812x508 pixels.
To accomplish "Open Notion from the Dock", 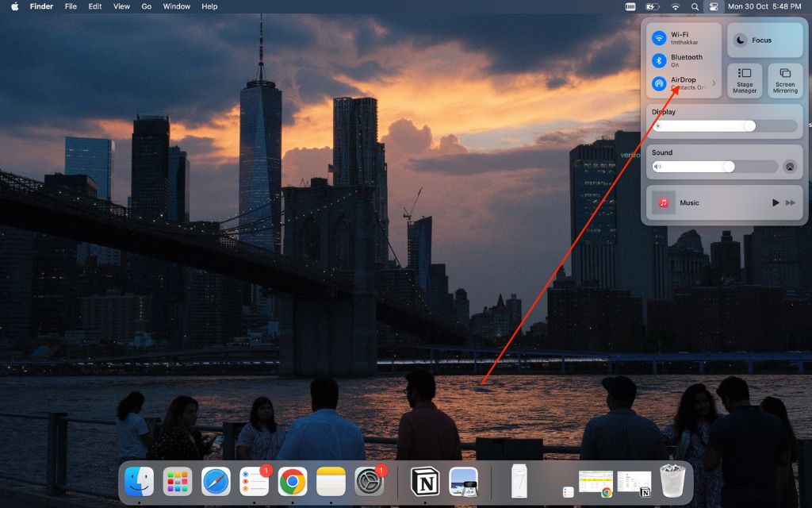I will click(425, 482).
